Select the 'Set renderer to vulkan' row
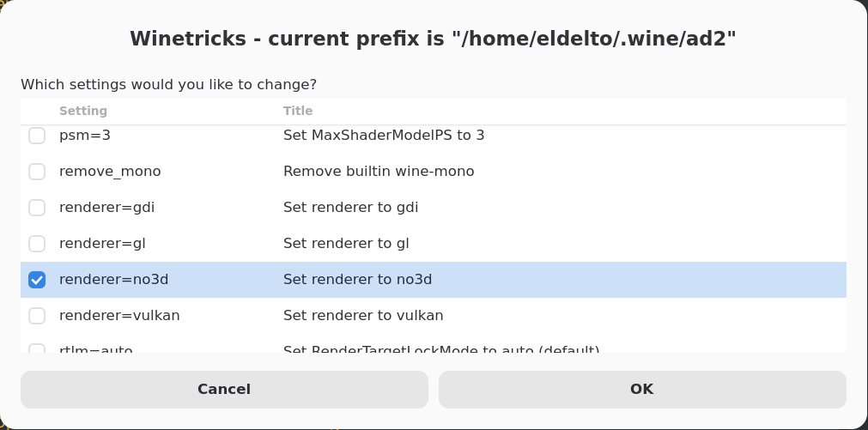868x430 pixels. (363, 316)
